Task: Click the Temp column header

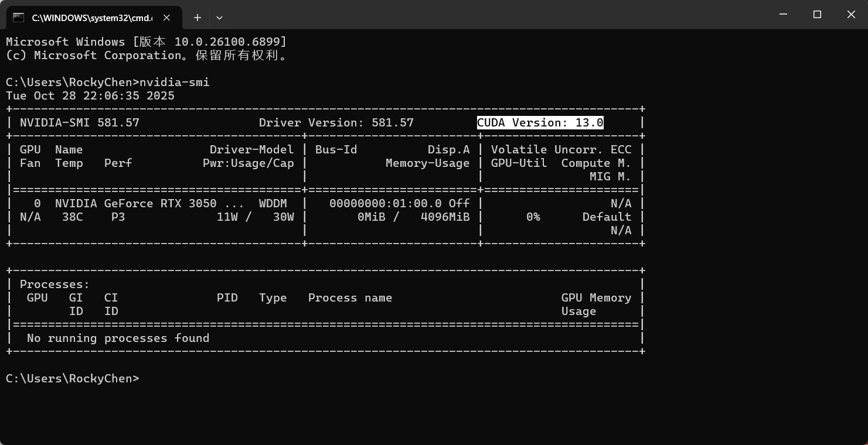Action: pos(69,163)
